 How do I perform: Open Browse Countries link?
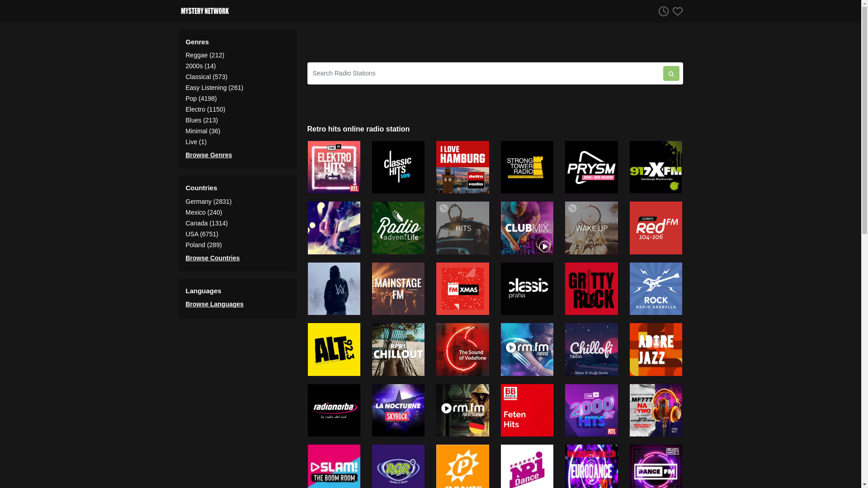tap(212, 258)
